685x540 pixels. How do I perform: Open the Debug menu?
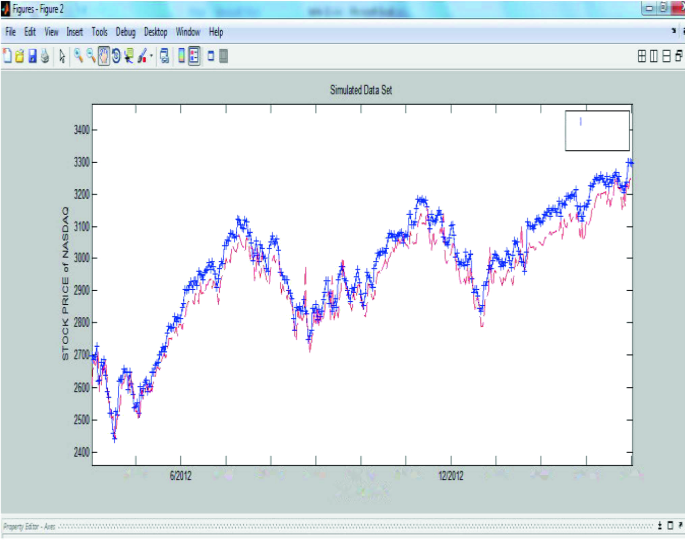pyautogui.click(x=125, y=32)
